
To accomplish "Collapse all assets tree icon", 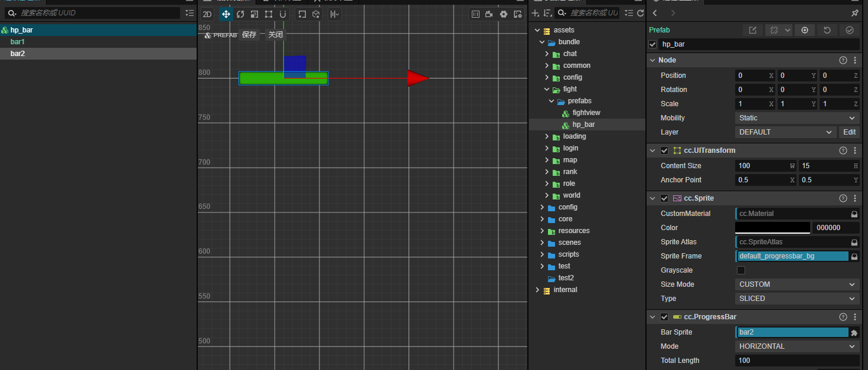I will (629, 13).
